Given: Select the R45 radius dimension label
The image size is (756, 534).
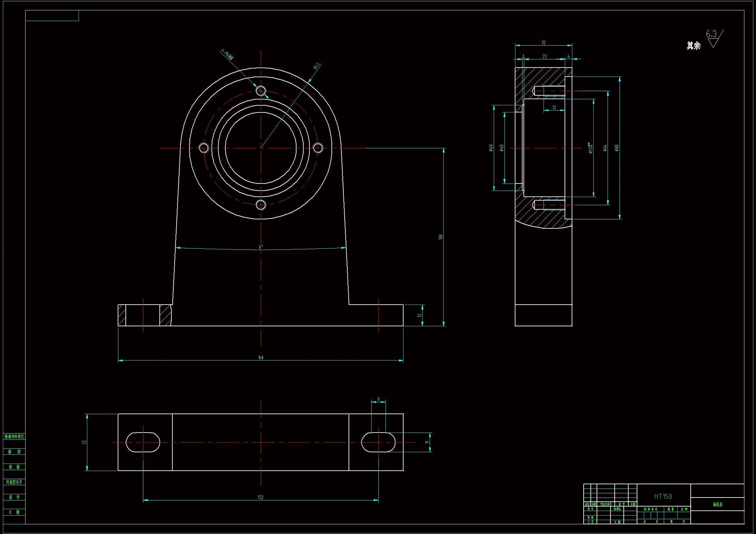Looking at the screenshot, I should (317, 66).
